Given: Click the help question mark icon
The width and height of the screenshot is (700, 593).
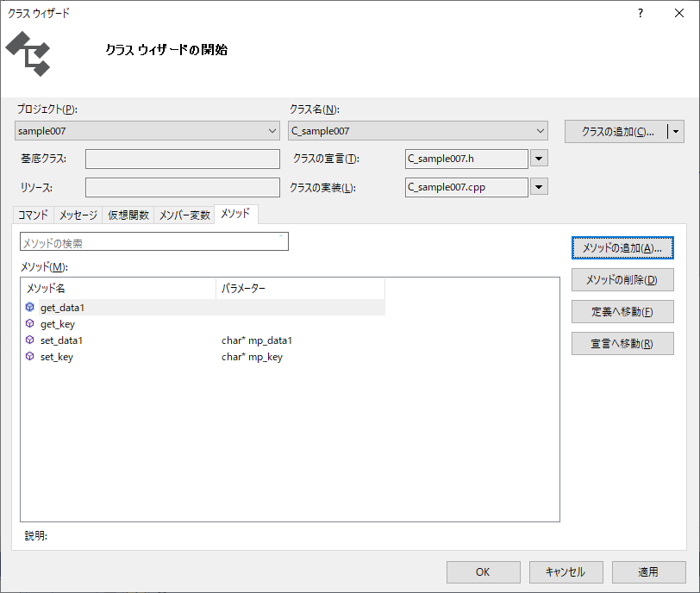Looking at the screenshot, I should [x=640, y=13].
